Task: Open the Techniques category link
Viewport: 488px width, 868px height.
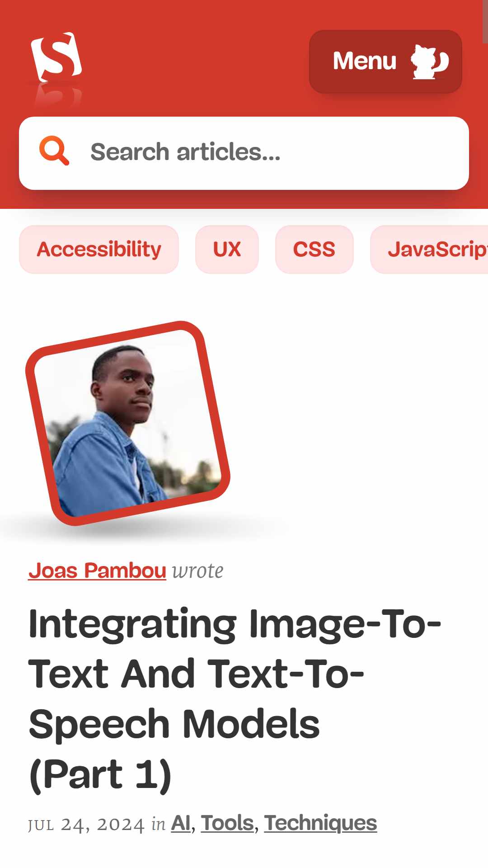Action: tap(320, 823)
